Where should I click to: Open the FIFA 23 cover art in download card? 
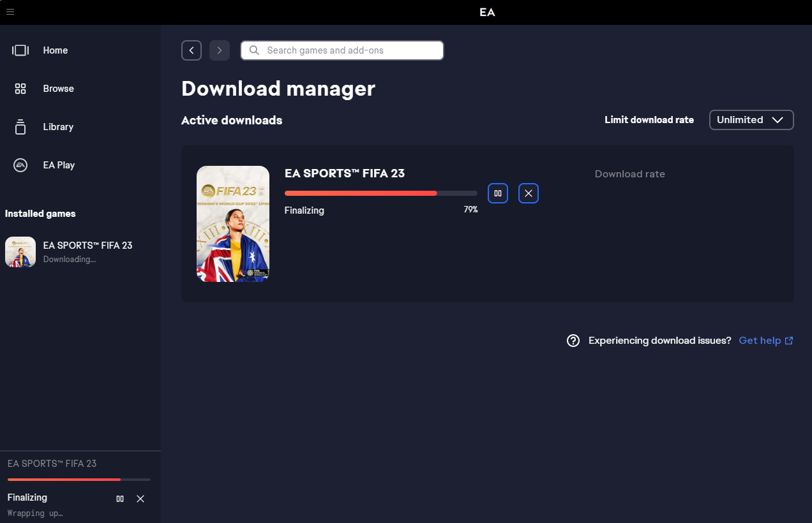pyautogui.click(x=233, y=224)
